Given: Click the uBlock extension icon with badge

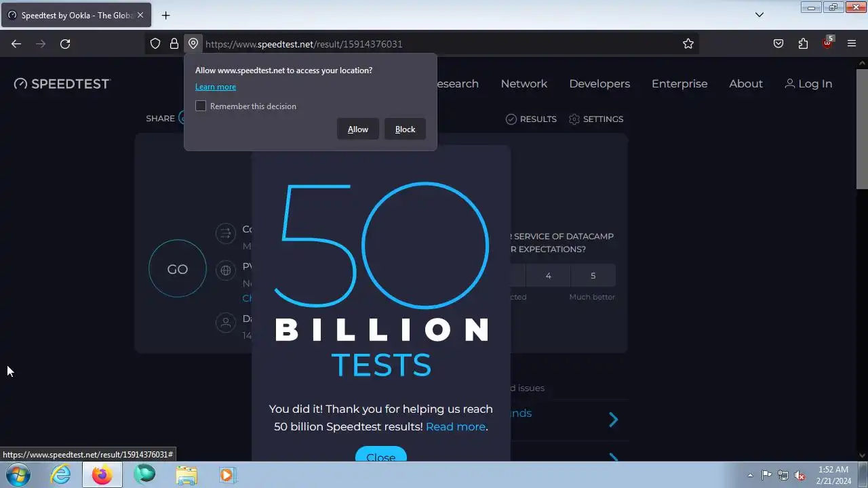Looking at the screenshot, I should [827, 43].
